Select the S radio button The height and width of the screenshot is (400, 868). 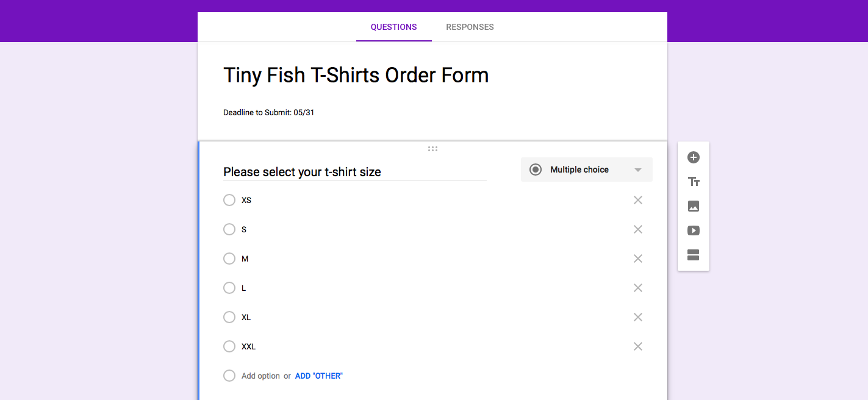click(x=229, y=229)
